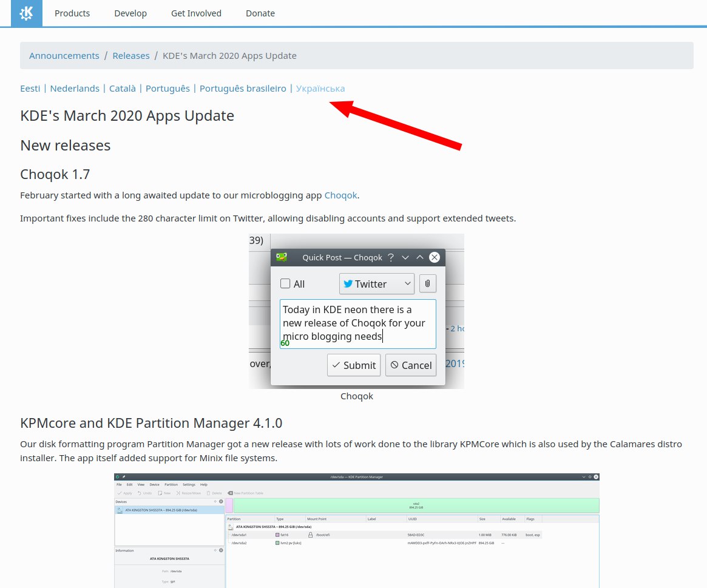Click 'KPMcore and KDE Partition Manager 4.1.0' heading
Viewport: 707px width, 588px height.
point(151,423)
